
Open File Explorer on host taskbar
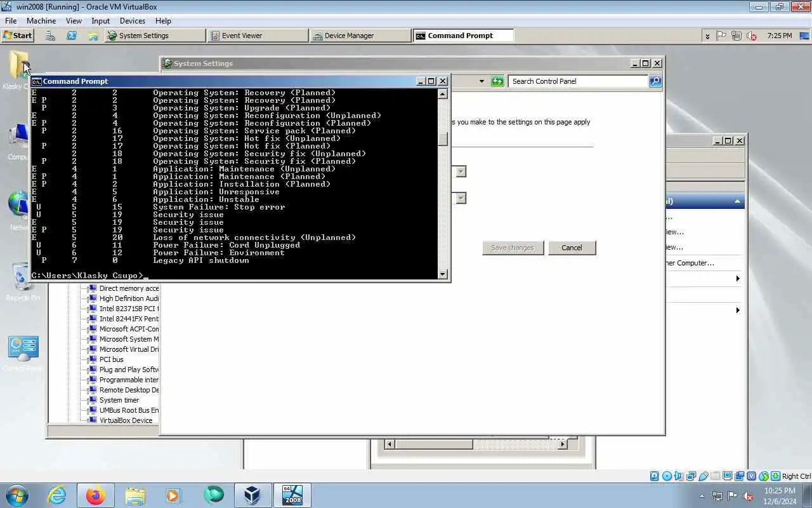pyautogui.click(x=135, y=495)
